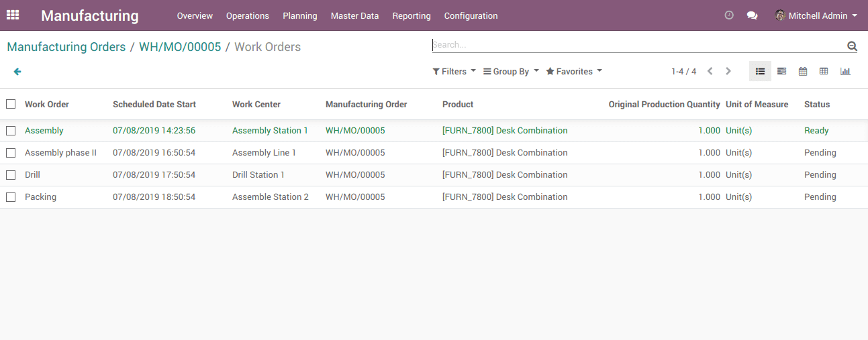The image size is (868, 340).
Task: Click Assembly Line 1 work center cell
Action: [264, 153]
